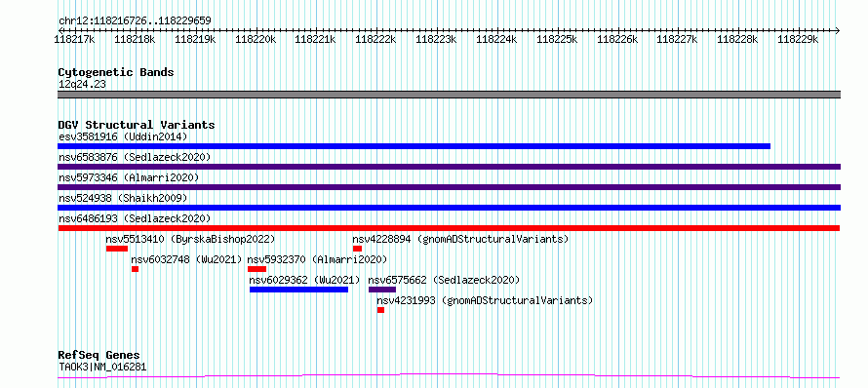Image resolution: width=868 pixels, height=388 pixels.
Task: Click the Cytogenetic Bands track title
Action: (x=116, y=72)
